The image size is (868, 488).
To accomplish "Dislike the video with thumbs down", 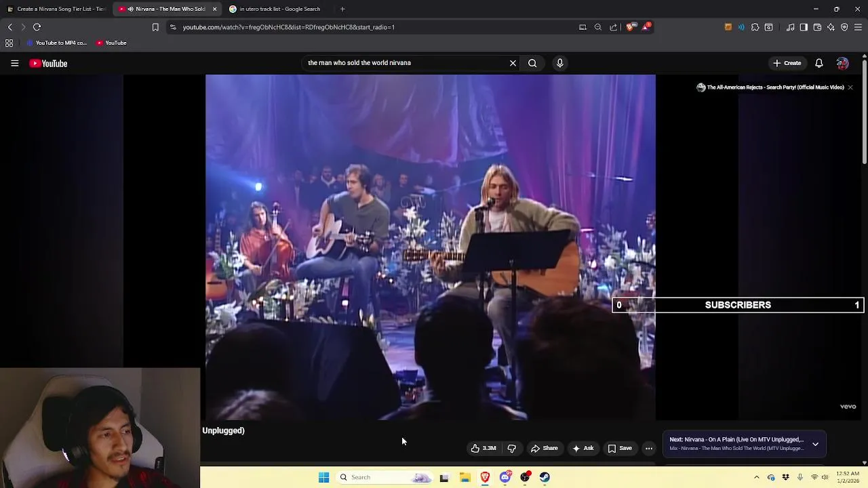I will tap(512, 448).
